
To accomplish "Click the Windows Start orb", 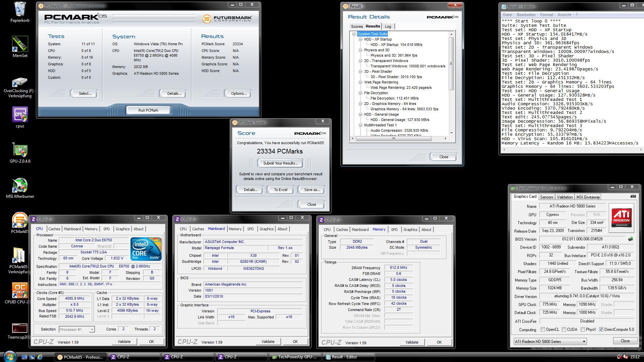I will click(9, 356).
